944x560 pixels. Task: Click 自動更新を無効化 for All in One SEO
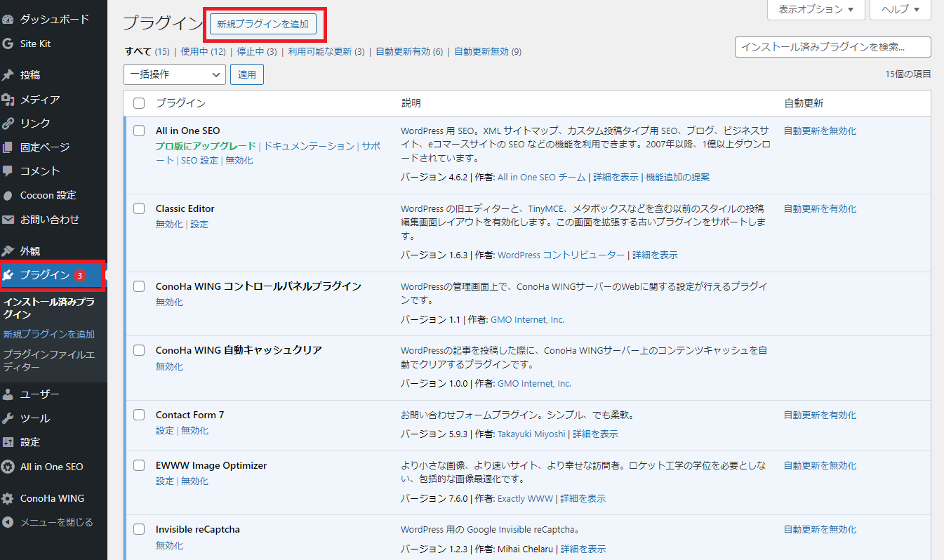(820, 131)
